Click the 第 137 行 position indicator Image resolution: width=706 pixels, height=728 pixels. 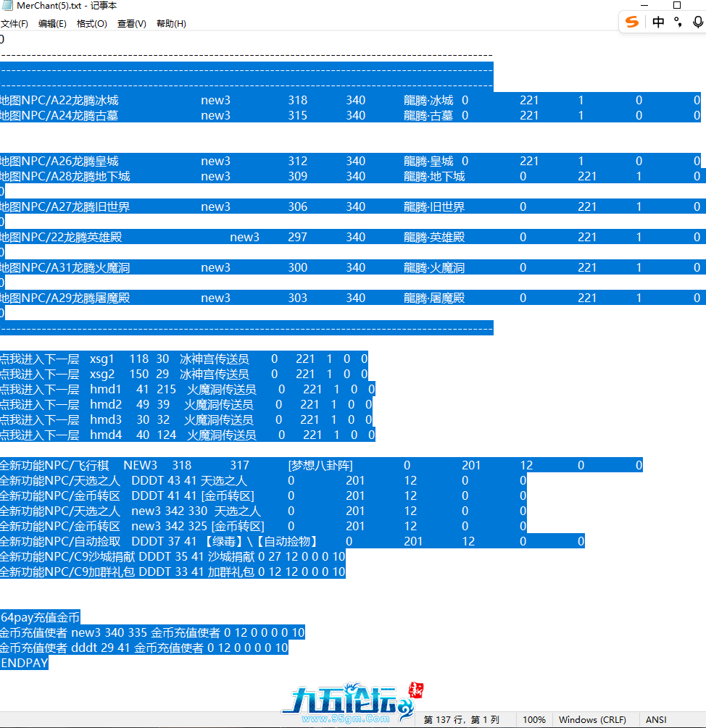click(461, 719)
